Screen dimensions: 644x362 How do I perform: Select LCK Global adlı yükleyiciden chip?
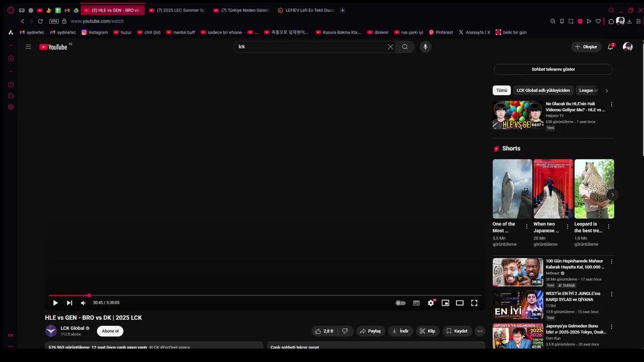(x=543, y=90)
